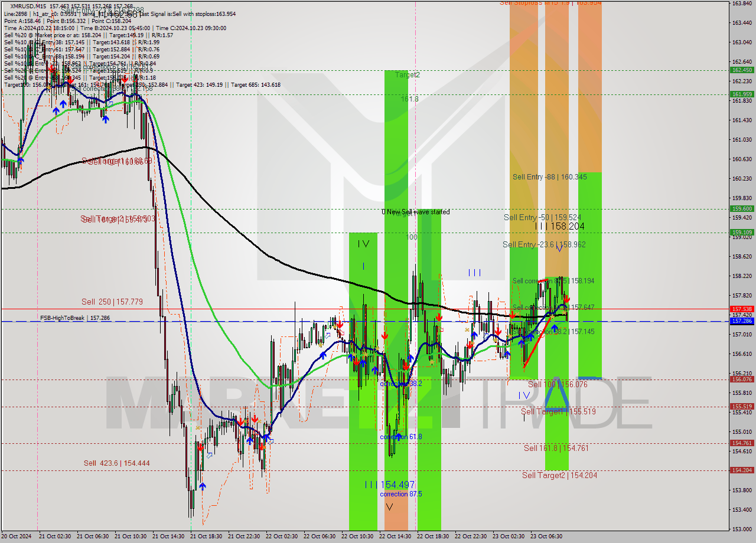Click Sell 161.8 | 154.761 label
756x543 pixels.
pos(556,448)
